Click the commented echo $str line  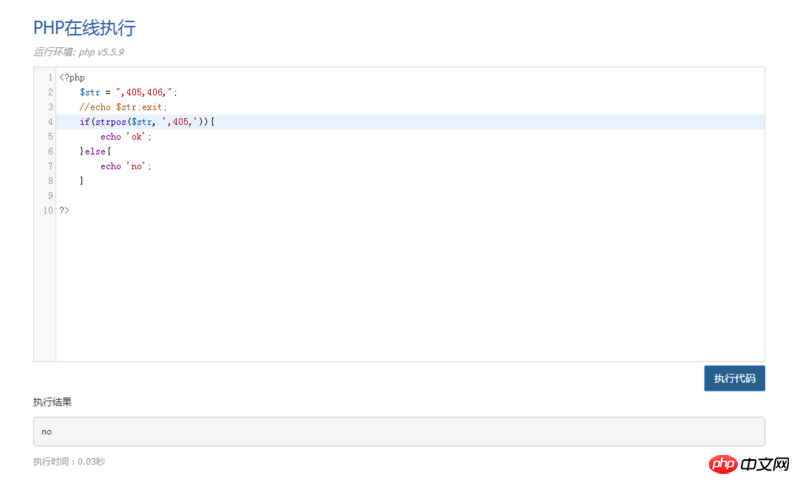pyautogui.click(x=123, y=107)
